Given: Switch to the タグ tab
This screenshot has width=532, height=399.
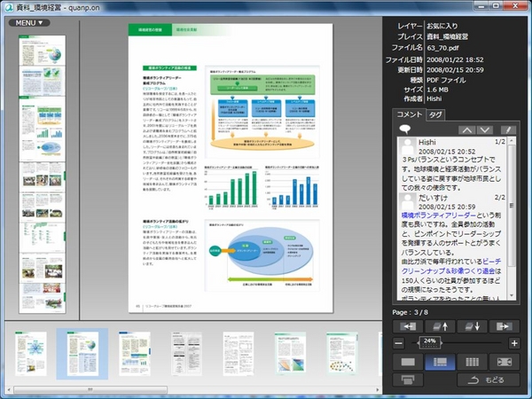Looking at the screenshot, I should (435, 115).
